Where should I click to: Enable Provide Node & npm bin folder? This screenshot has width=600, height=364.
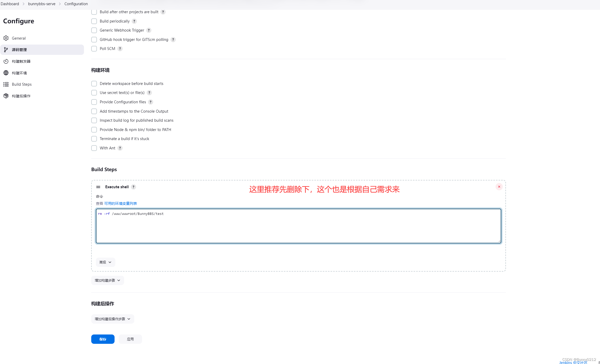point(94,130)
